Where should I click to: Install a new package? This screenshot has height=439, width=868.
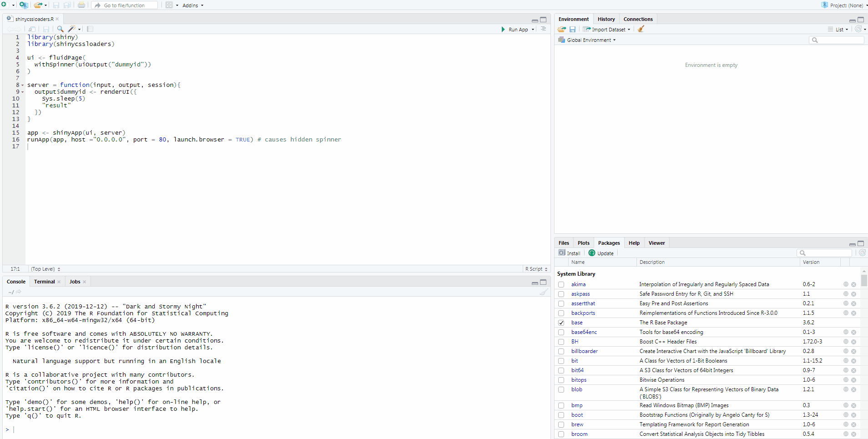[569, 253]
